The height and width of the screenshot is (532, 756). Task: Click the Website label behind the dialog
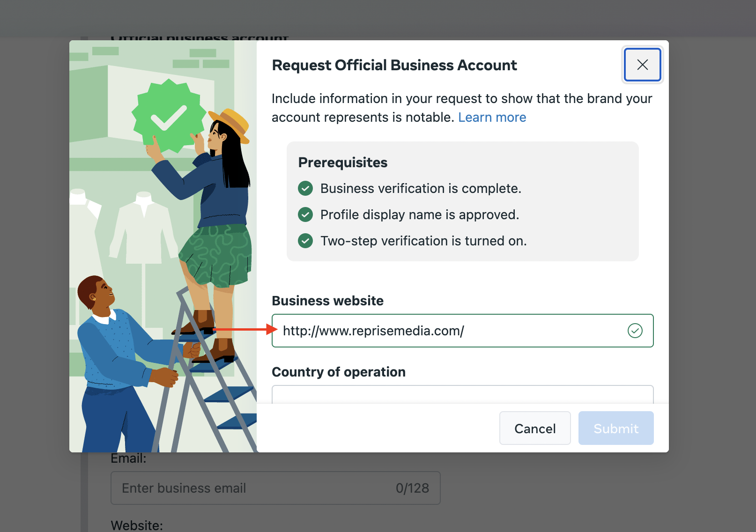click(137, 525)
